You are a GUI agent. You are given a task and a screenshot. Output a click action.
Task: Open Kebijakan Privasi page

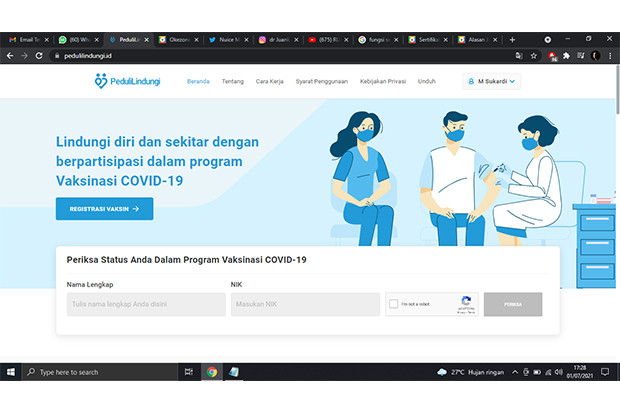[383, 81]
